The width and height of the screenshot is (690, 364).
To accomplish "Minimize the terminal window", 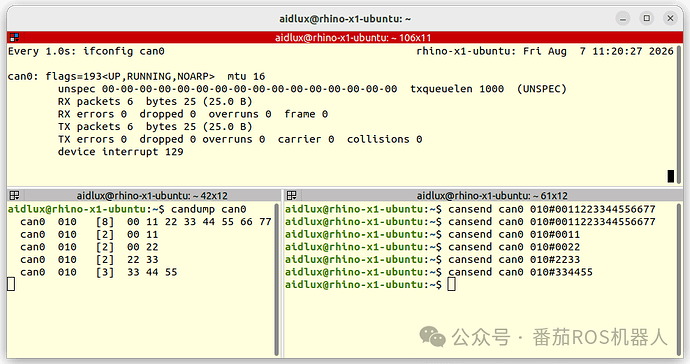I will pos(623,18).
